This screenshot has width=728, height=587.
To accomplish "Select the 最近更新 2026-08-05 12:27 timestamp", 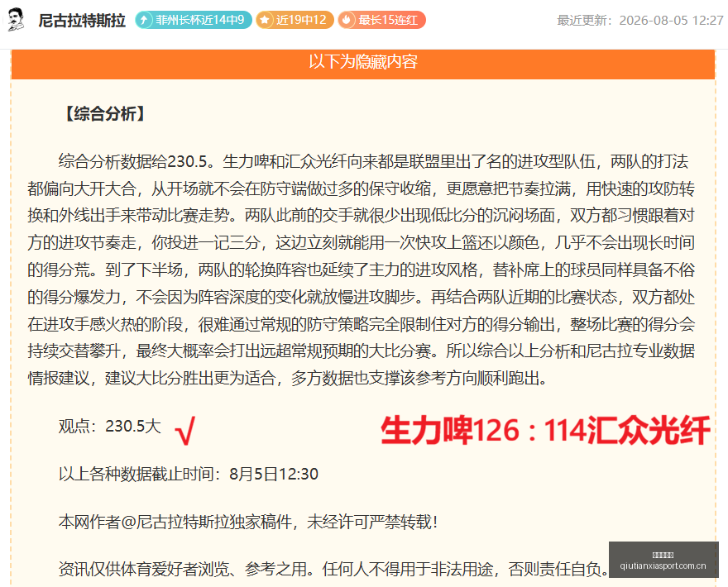I will coord(640,21).
